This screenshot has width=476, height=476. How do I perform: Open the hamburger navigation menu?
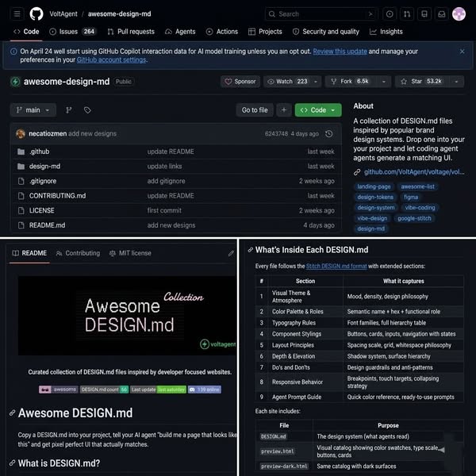click(17, 13)
